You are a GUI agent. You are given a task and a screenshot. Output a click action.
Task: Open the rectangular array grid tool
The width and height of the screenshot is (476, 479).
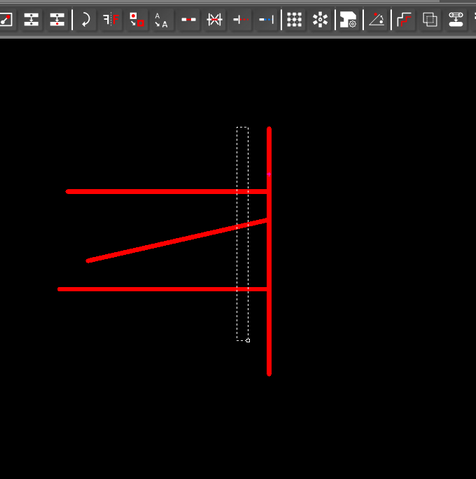pos(294,20)
